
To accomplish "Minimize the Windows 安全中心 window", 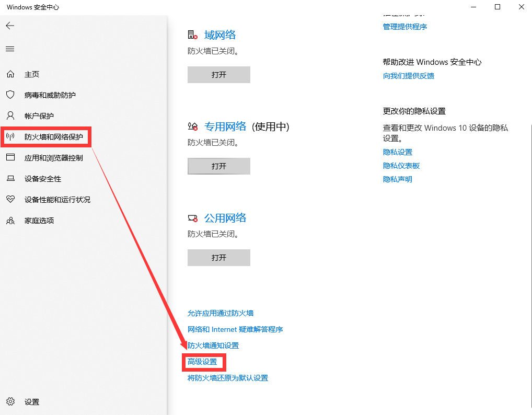I will tap(473, 7).
